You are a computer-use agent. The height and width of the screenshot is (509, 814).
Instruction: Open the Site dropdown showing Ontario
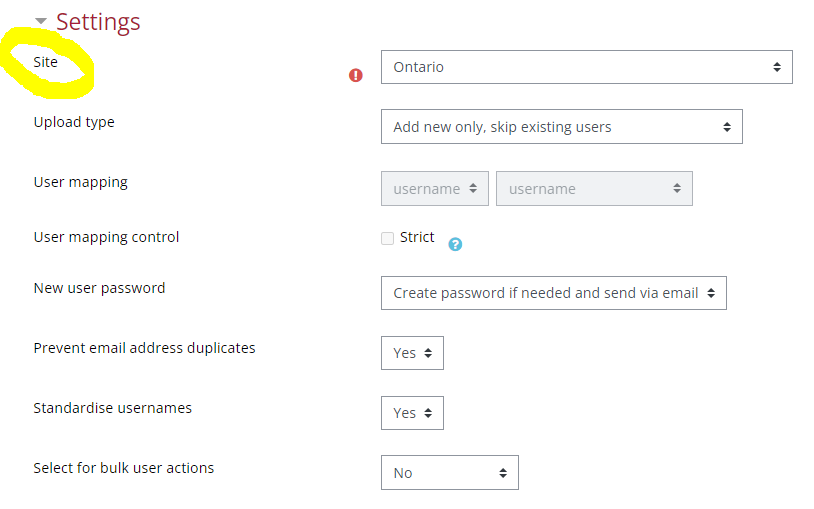click(586, 67)
